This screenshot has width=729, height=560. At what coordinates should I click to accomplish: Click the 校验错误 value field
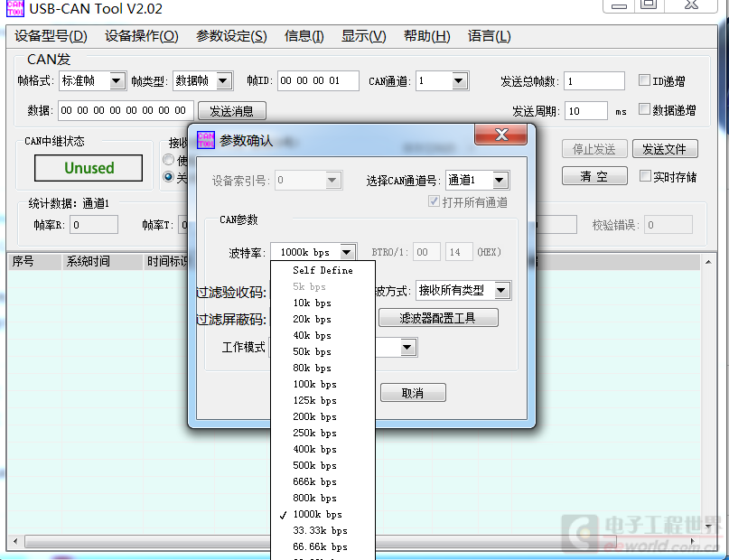[668, 225]
